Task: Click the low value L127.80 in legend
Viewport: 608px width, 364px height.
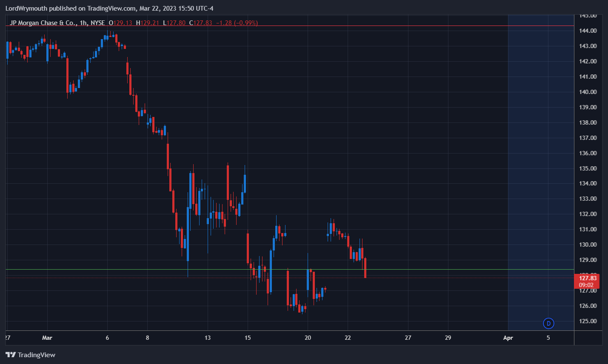Action: click(x=174, y=23)
